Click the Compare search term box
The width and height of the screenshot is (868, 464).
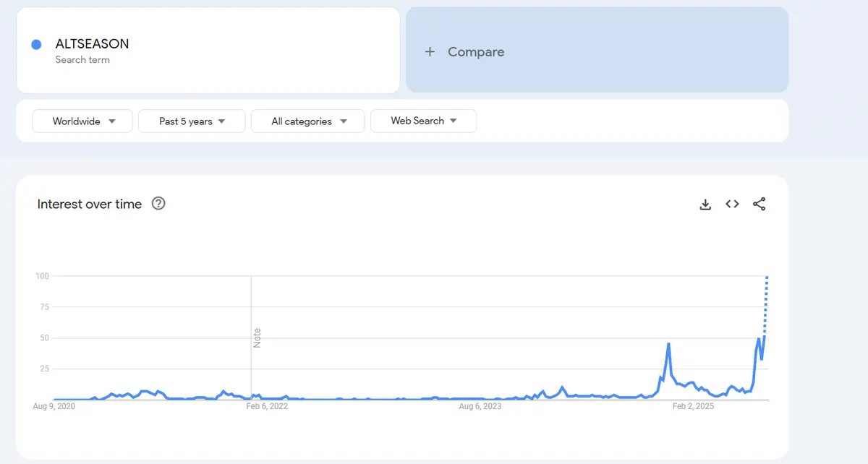pyautogui.click(x=597, y=51)
